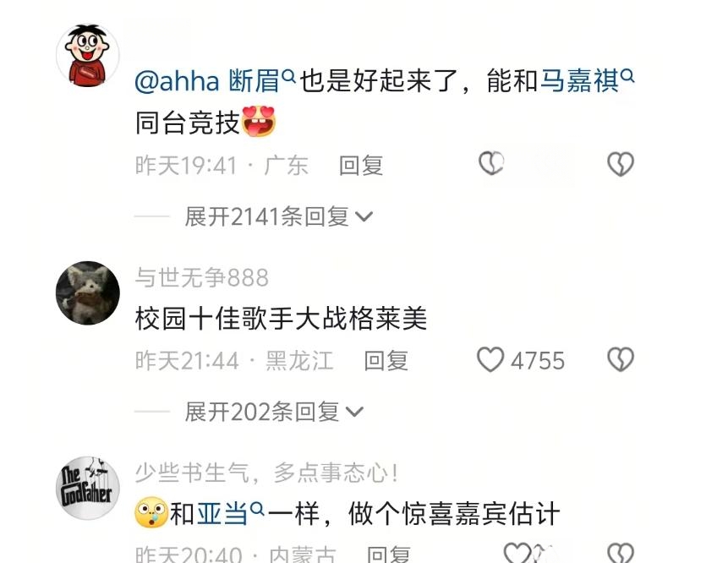Reply to the 内蒙古 comment
The width and height of the screenshot is (728, 563).
coord(389,555)
